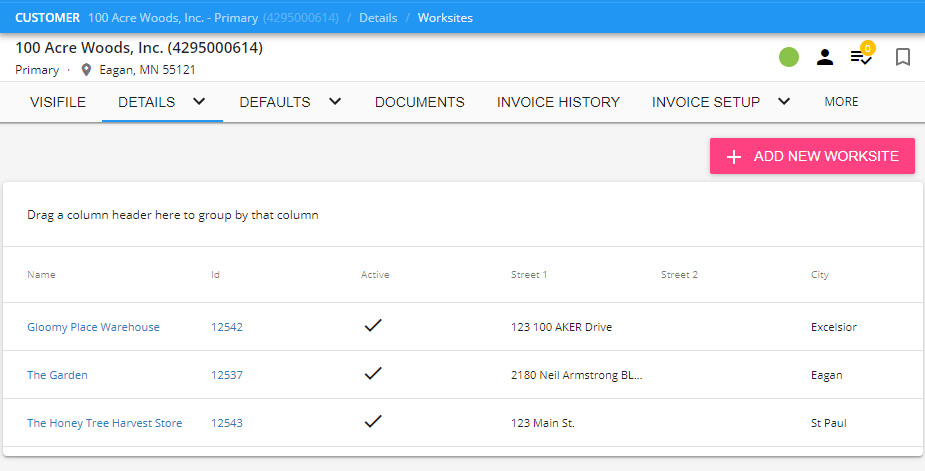Expand the Invoice Setup dropdown chevron
This screenshot has height=471, width=925.
(784, 101)
